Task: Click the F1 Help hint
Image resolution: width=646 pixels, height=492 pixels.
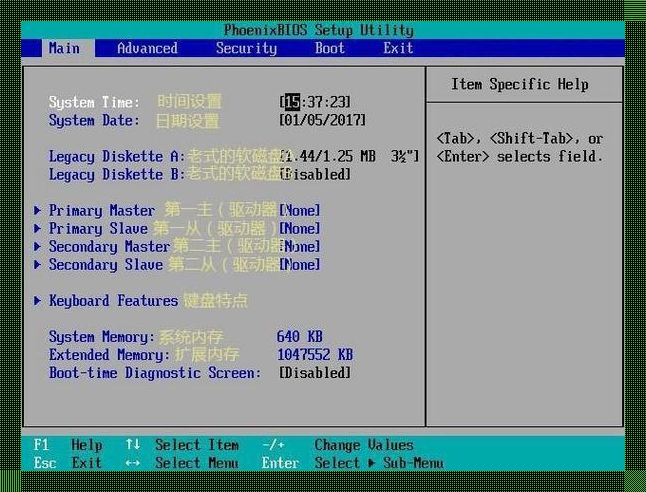Action: point(68,445)
